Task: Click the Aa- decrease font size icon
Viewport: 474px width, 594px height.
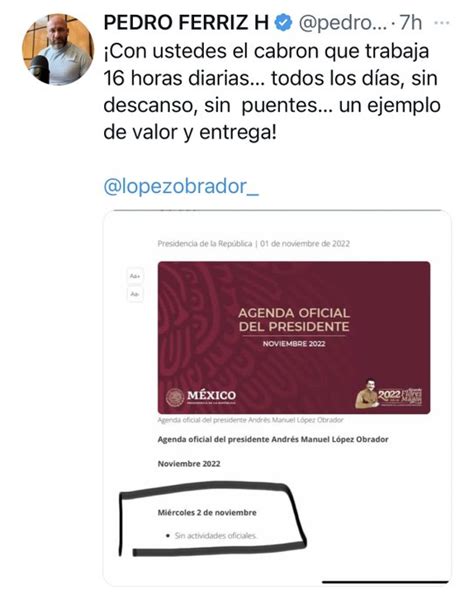Action: pyautogui.click(x=135, y=294)
